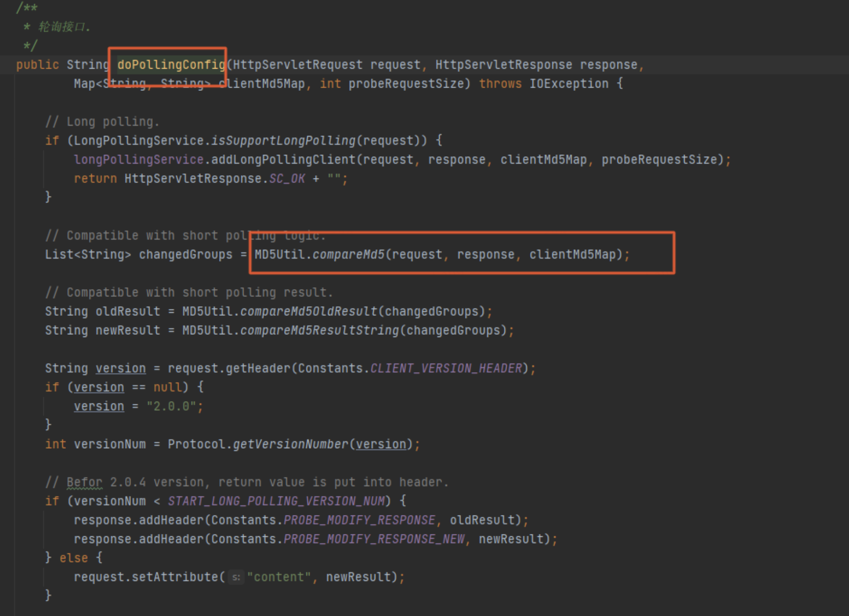This screenshot has width=849, height=616.
Task: Click the compareMd5OldResult method call
Action: click(309, 311)
